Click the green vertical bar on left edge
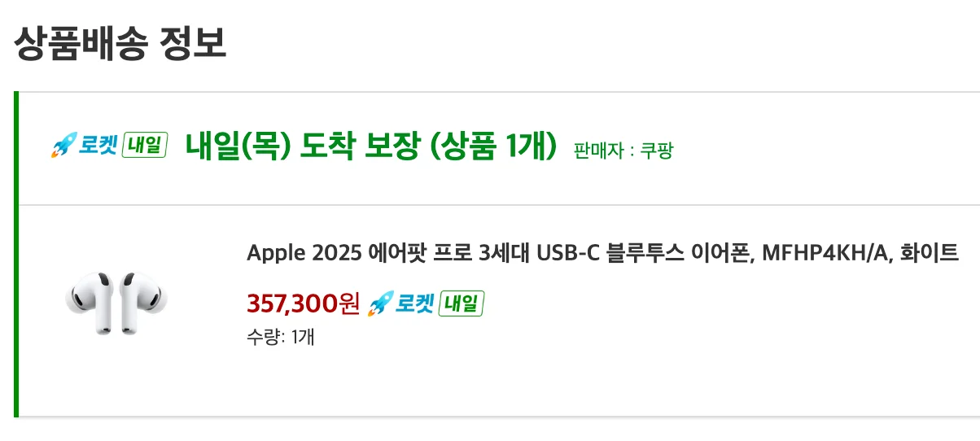 click(x=15, y=254)
